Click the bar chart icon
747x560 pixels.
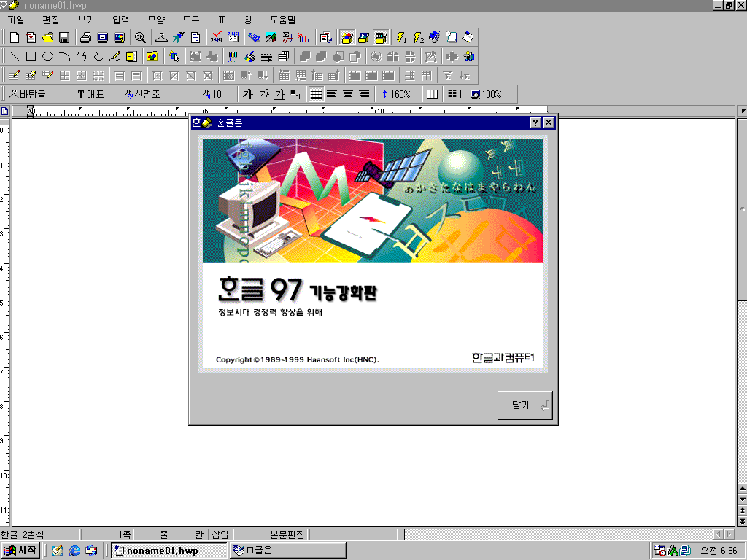tap(304, 38)
